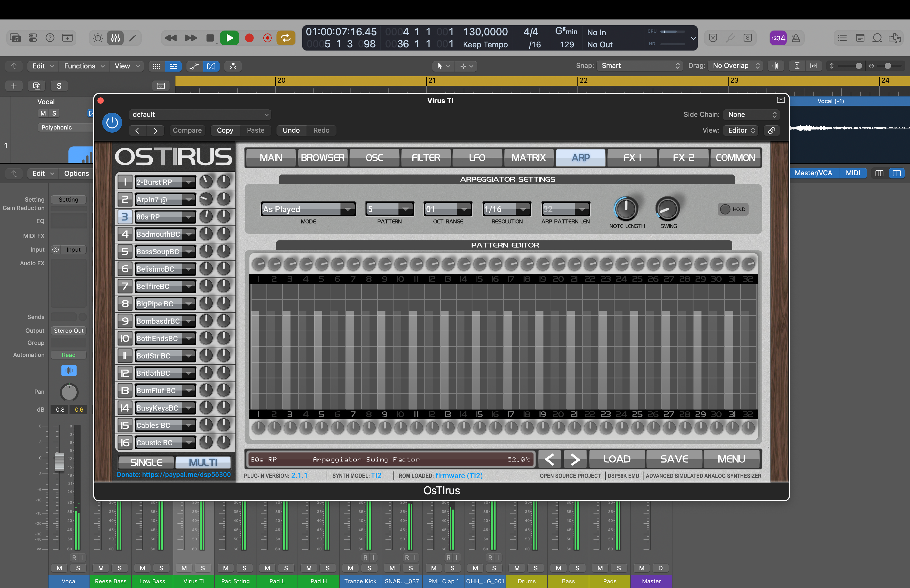Open the arpeggiator PATTERN dropdown

coord(389,209)
